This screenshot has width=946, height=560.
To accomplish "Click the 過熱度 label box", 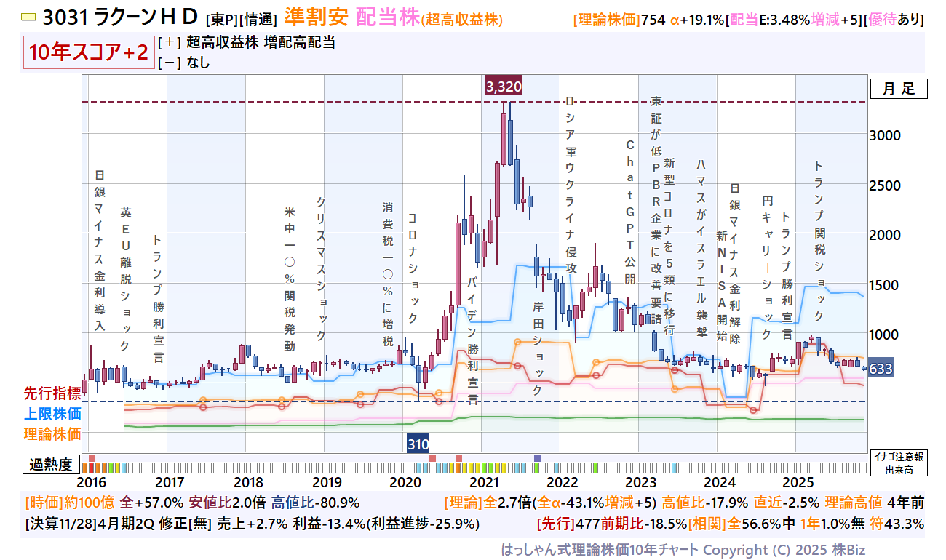I will coord(51,465).
